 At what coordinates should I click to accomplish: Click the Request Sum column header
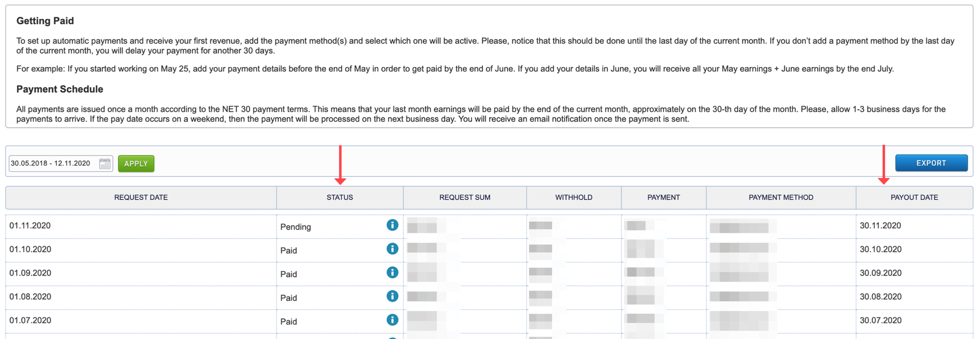(x=464, y=197)
